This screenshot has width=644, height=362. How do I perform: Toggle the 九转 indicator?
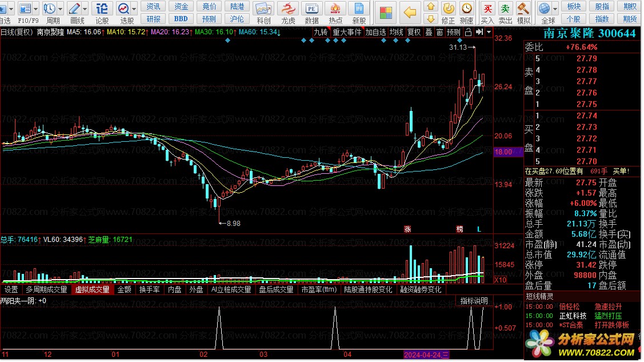point(321,32)
